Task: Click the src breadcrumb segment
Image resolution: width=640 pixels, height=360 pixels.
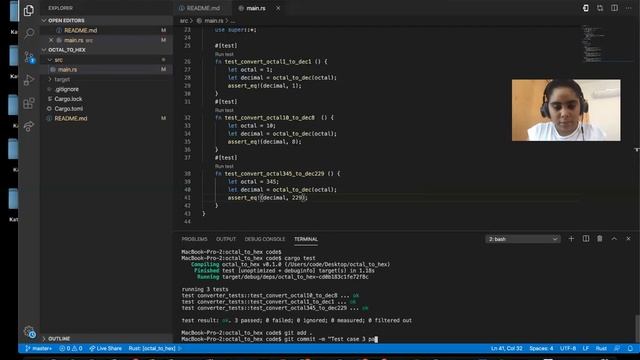Action: (x=184, y=20)
